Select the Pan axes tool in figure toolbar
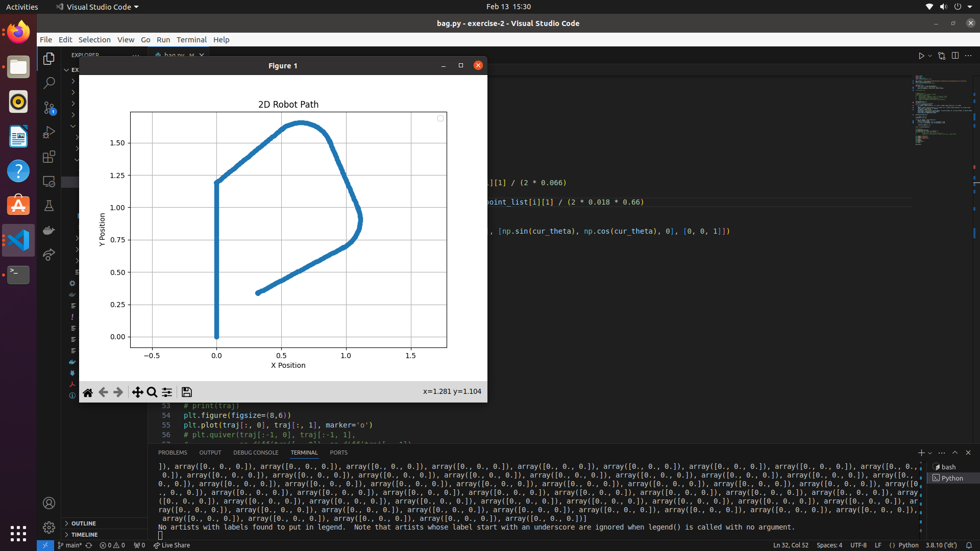The image size is (980, 551). click(137, 392)
